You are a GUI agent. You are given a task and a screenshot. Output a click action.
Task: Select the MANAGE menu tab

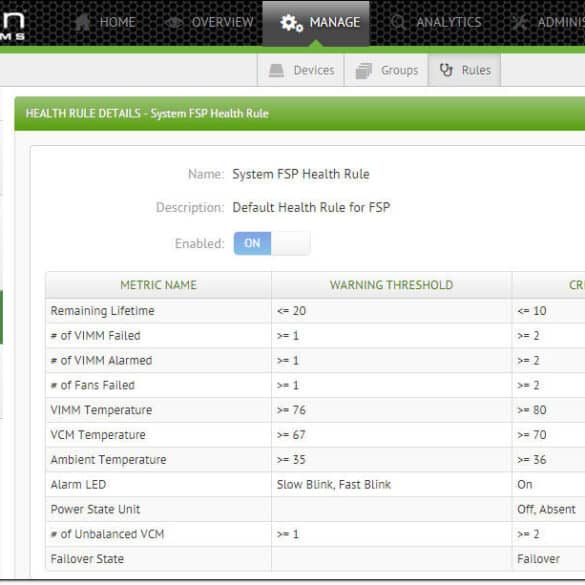[316, 23]
